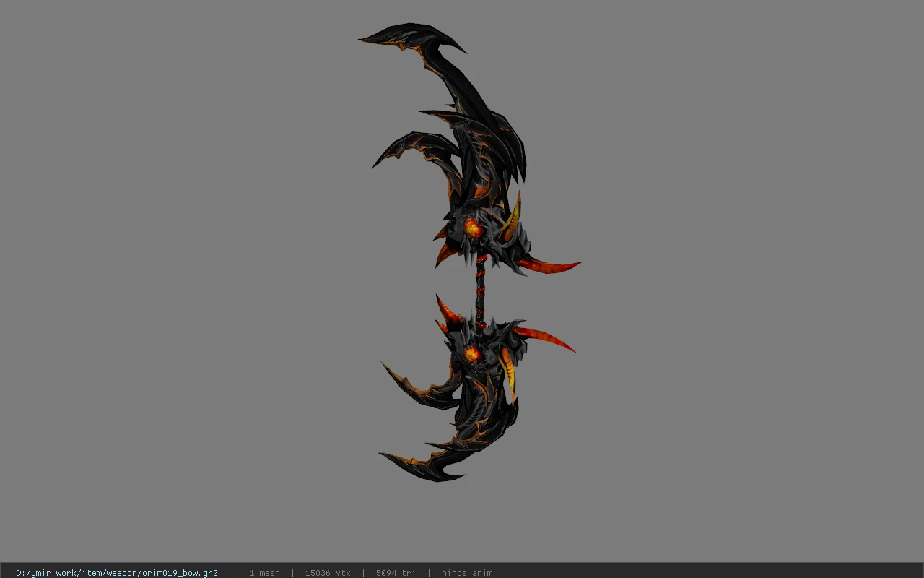Image resolution: width=924 pixels, height=578 pixels.
Task: Click the file path orim019_bow.gr2 in status bar
Action: click(x=117, y=573)
